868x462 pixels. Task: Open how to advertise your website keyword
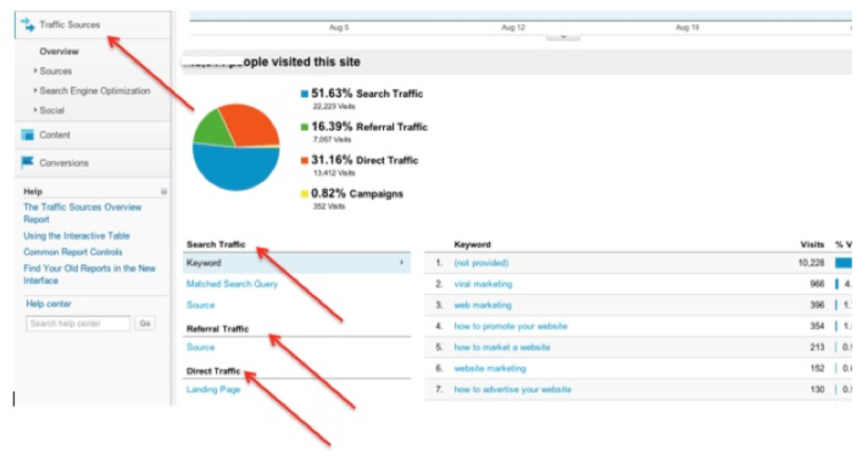tap(513, 389)
